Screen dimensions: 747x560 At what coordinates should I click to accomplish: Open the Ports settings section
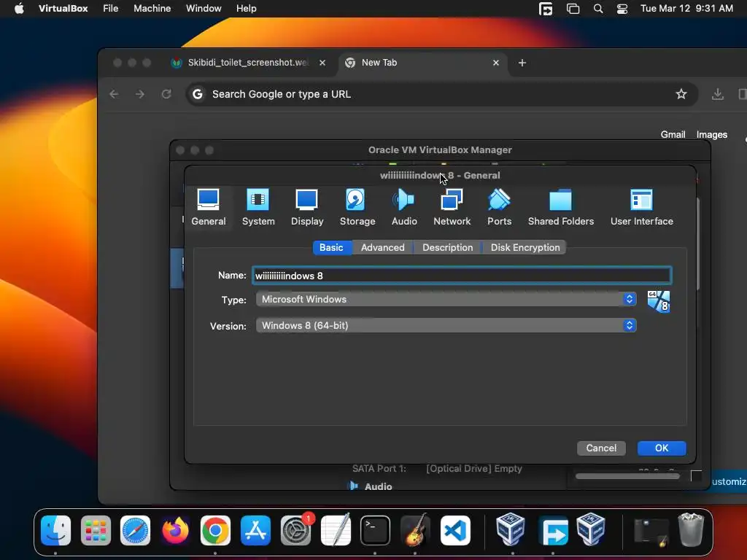(499, 207)
